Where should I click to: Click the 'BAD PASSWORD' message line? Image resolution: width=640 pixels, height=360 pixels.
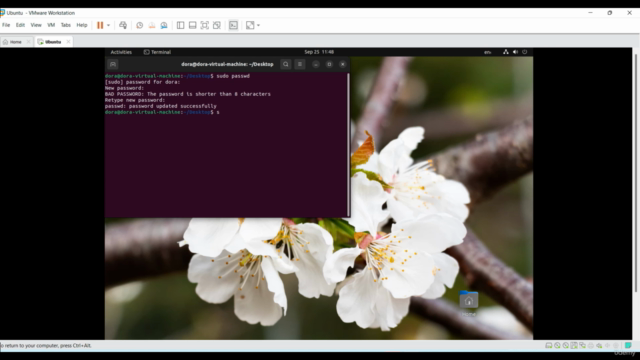point(188,94)
